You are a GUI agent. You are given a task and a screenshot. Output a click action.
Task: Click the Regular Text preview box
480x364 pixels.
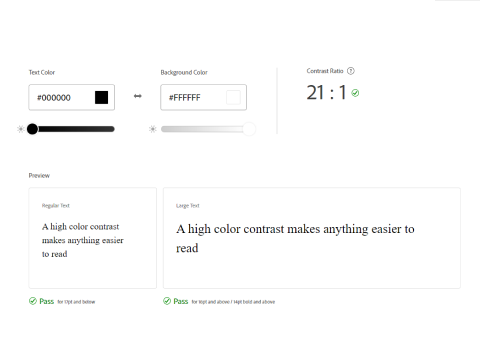click(x=93, y=238)
